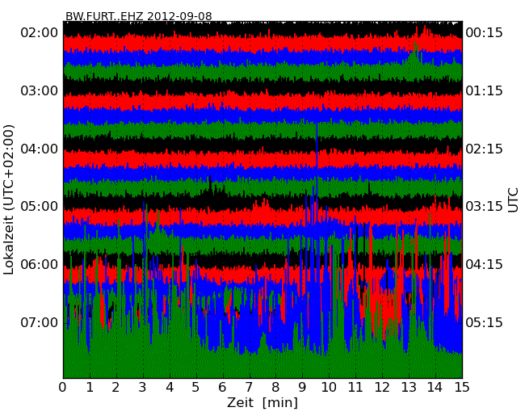Click the x-axis tick label 9
This screenshot has height=420, width=525.
coord(302,388)
